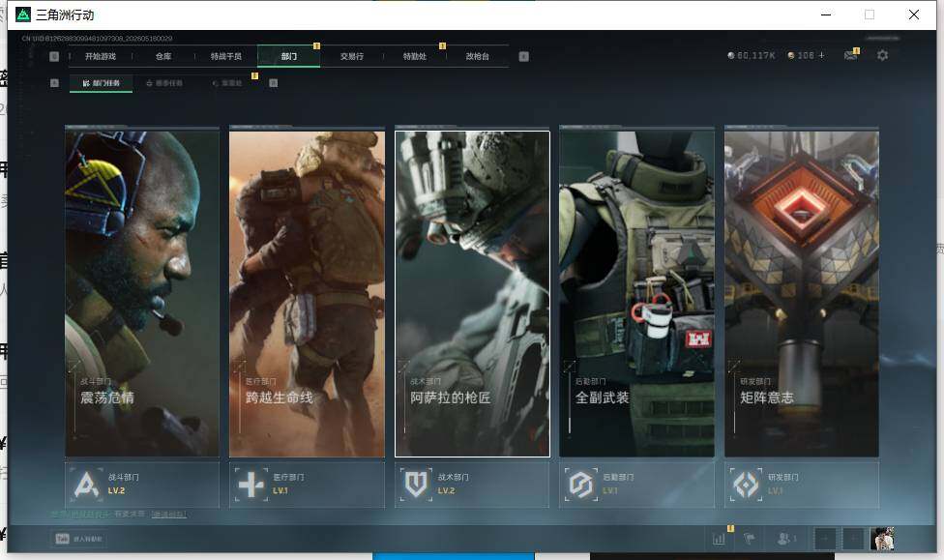The width and height of the screenshot is (944, 560).
Task: Select the 部门任务 sub-tab
Action: point(102,83)
